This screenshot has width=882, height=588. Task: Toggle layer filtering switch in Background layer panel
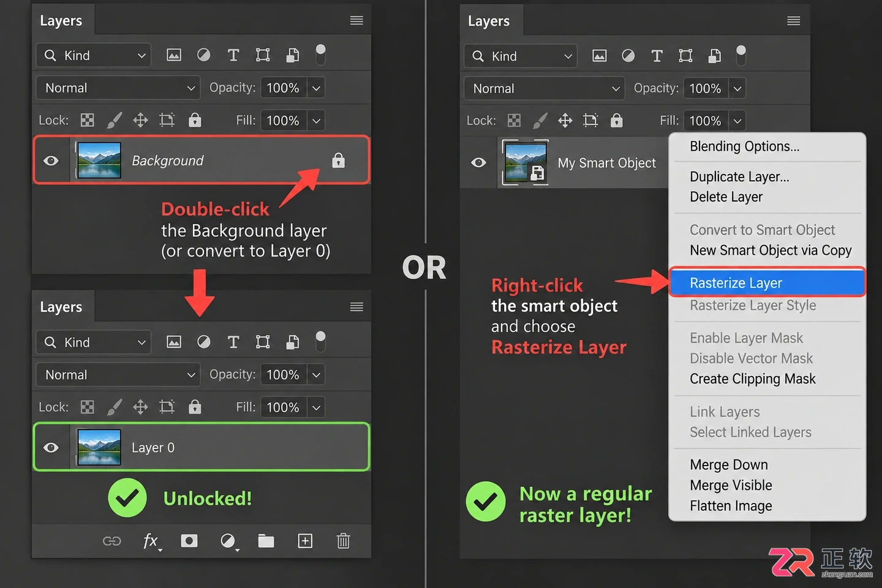pos(320,55)
